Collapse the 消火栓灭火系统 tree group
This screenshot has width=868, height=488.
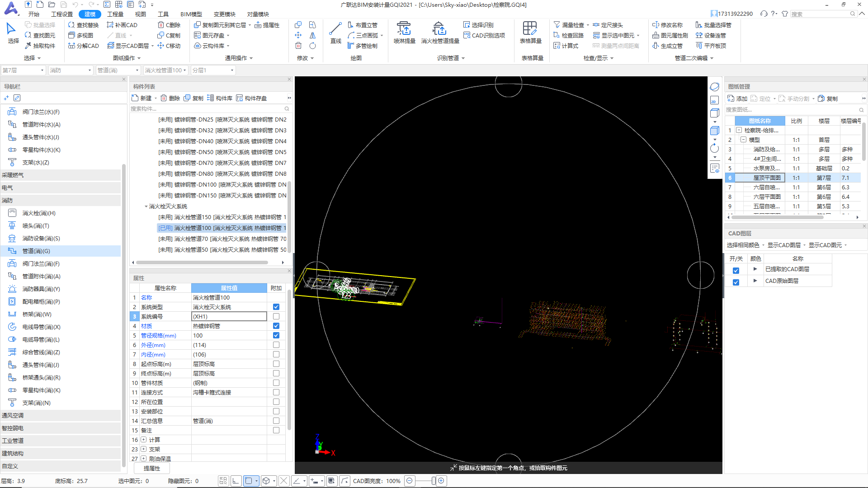click(x=146, y=206)
